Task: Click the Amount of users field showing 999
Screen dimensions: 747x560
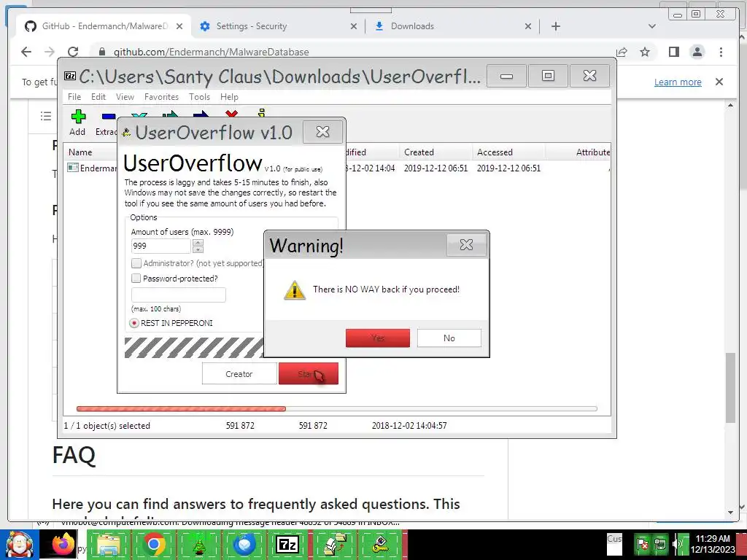Action: tap(161, 246)
